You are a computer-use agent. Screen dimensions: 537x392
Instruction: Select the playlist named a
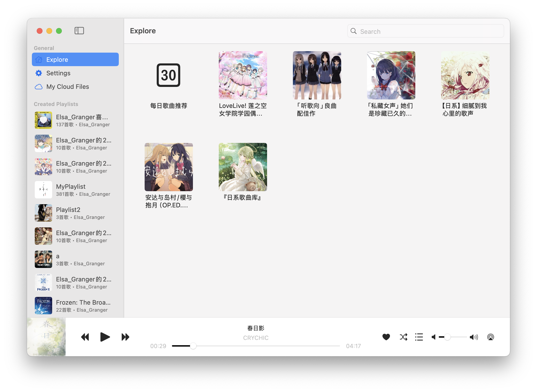tap(75, 259)
